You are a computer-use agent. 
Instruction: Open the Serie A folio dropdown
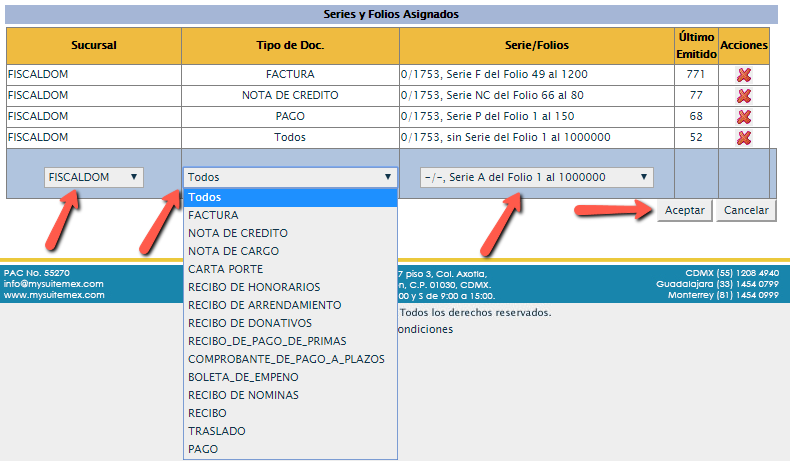pos(536,177)
